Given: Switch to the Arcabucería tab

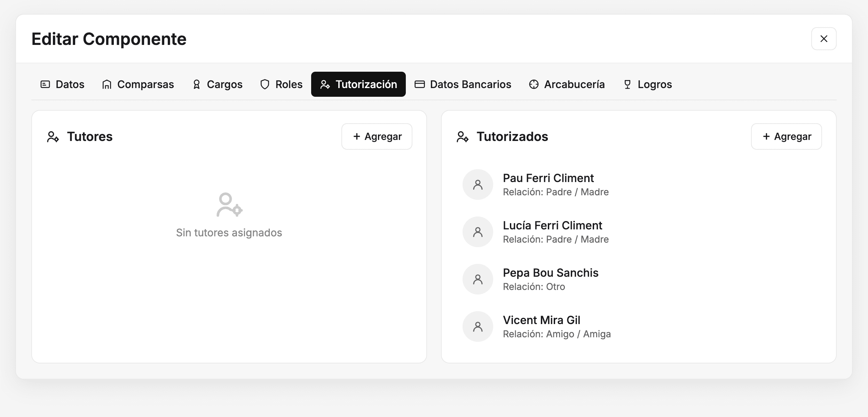Looking at the screenshot, I should pyautogui.click(x=567, y=84).
